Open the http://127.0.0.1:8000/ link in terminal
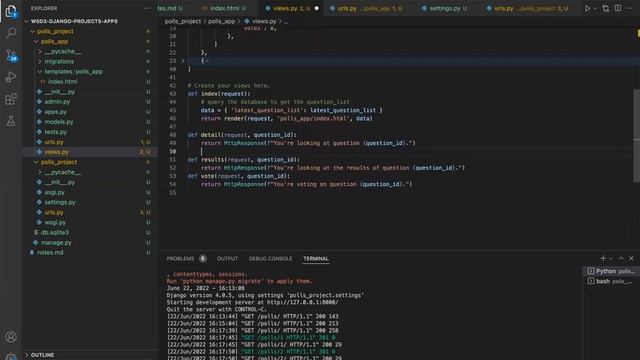640x360 pixels. click(x=302, y=302)
